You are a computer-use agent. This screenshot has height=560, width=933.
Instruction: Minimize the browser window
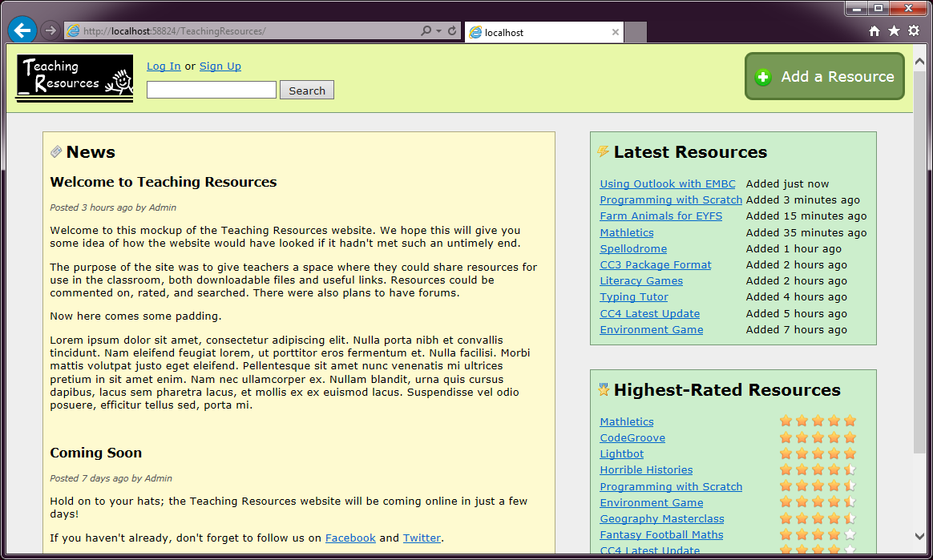coord(856,8)
